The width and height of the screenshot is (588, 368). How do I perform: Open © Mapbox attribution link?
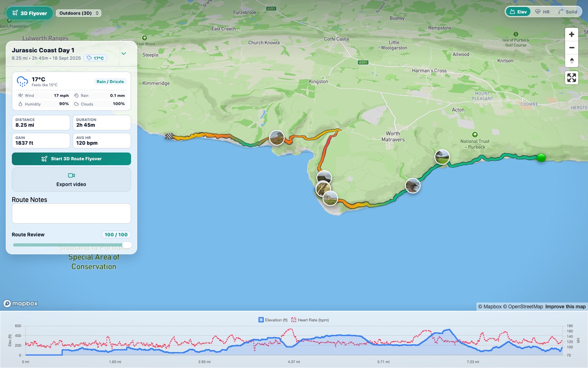click(x=490, y=307)
